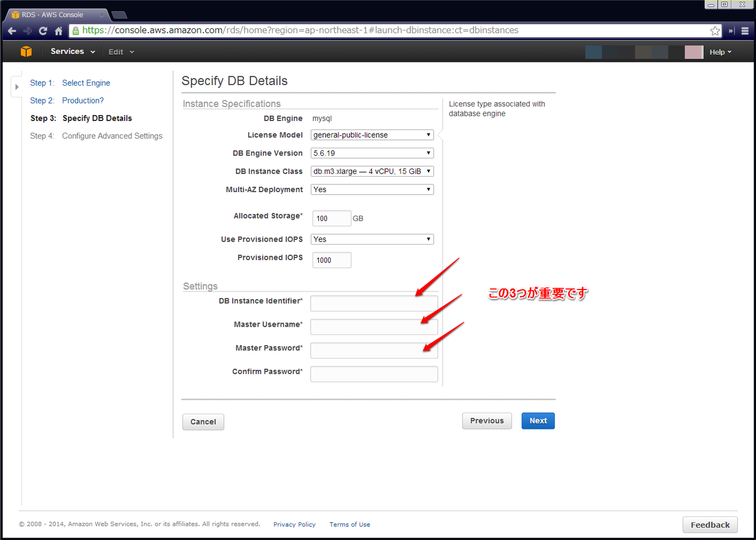The width and height of the screenshot is (756, 540).
Task: Click the browser back arrow
Action: click(12, 31)
